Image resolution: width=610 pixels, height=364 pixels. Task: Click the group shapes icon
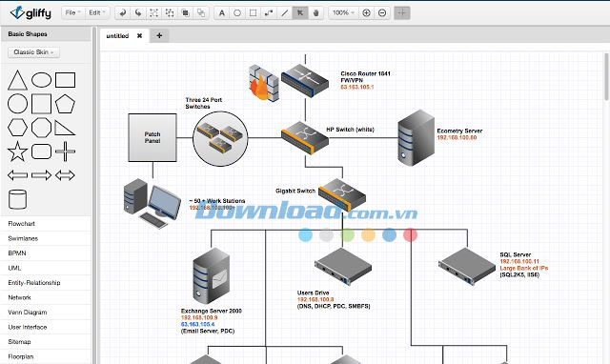click(x=154, y=12)
